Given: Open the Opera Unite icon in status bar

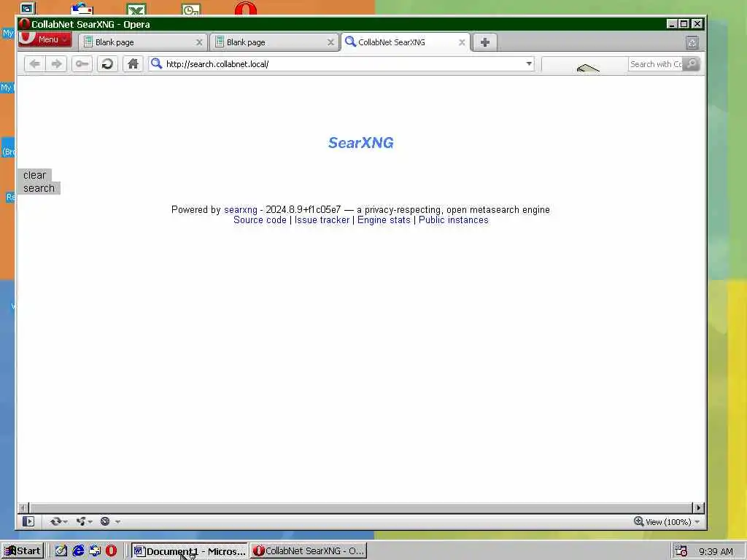Looking at the screenshot, I should pos(81,521).
